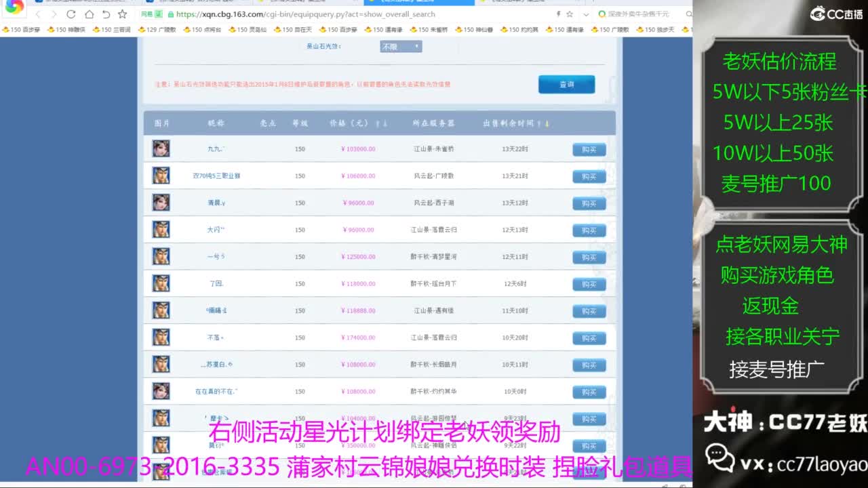868x488 pixels.
Task: Open avatar thumbnail for 大闪 listing
Action: pyautogui.click(x=161, y=230)
